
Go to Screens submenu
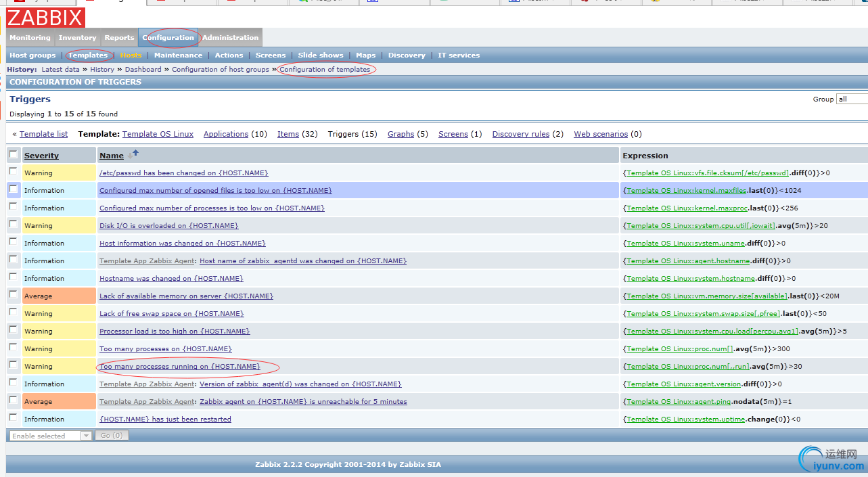(x=271, y=55)
